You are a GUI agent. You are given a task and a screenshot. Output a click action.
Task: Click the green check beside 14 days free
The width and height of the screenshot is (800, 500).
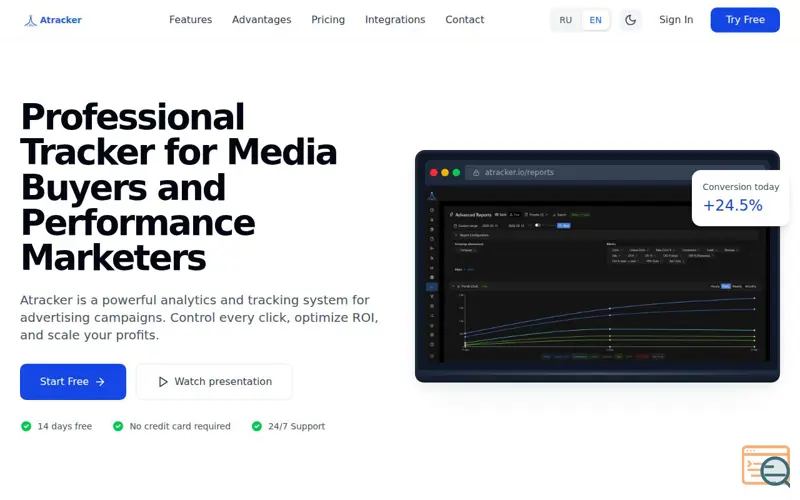(x=26, y=426)
